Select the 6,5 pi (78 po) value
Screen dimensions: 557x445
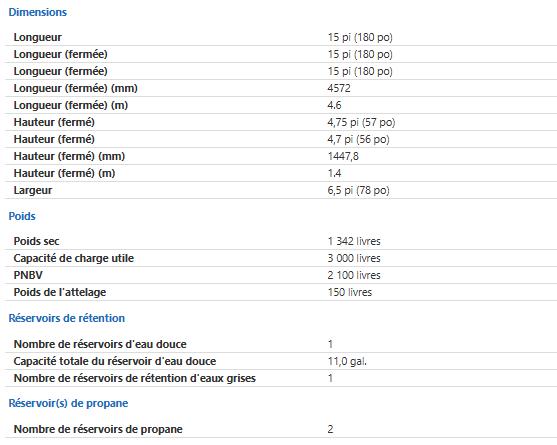click(x=358, y=190)
